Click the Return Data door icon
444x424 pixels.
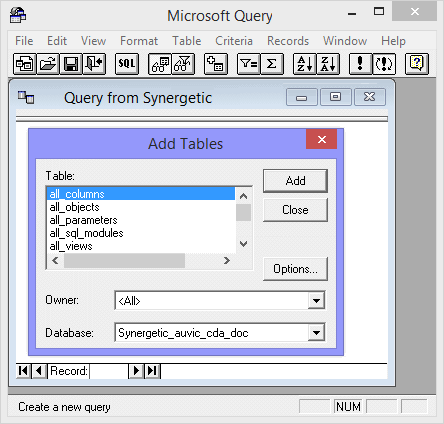pyautogui.click(x=94, y=64)
